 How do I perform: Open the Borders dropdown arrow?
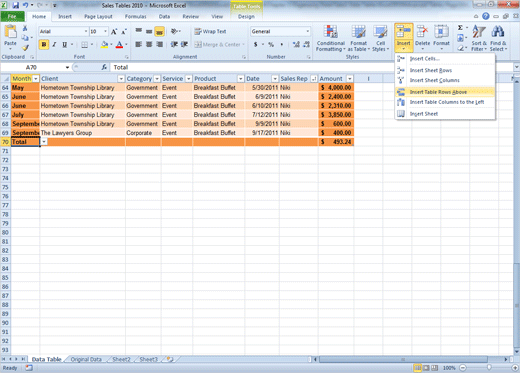92,44
